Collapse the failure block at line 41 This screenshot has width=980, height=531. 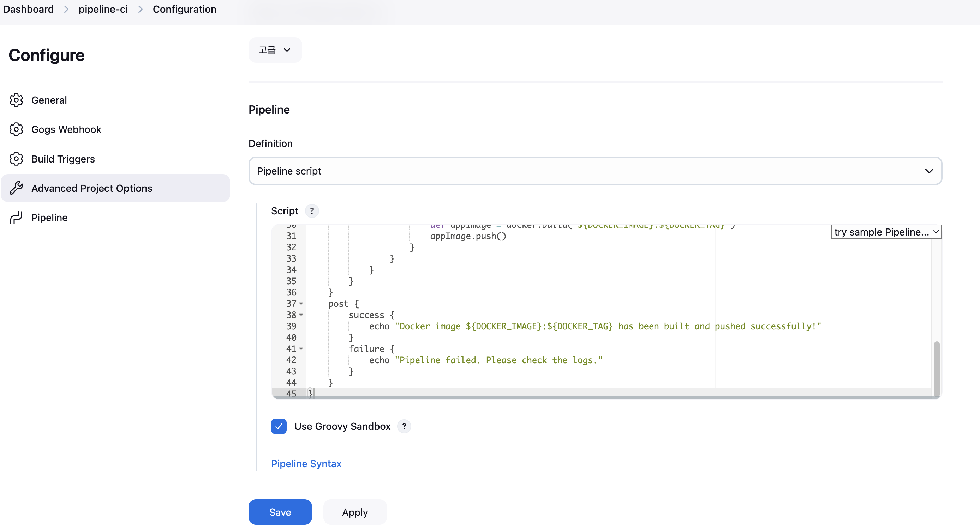pyautogui.click(x=301, y=349)
